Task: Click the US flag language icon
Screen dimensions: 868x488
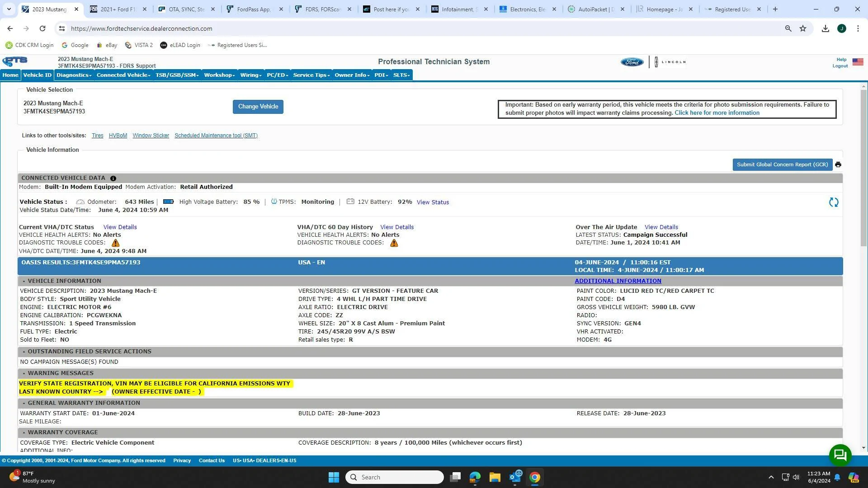Action: pos(858,62)
